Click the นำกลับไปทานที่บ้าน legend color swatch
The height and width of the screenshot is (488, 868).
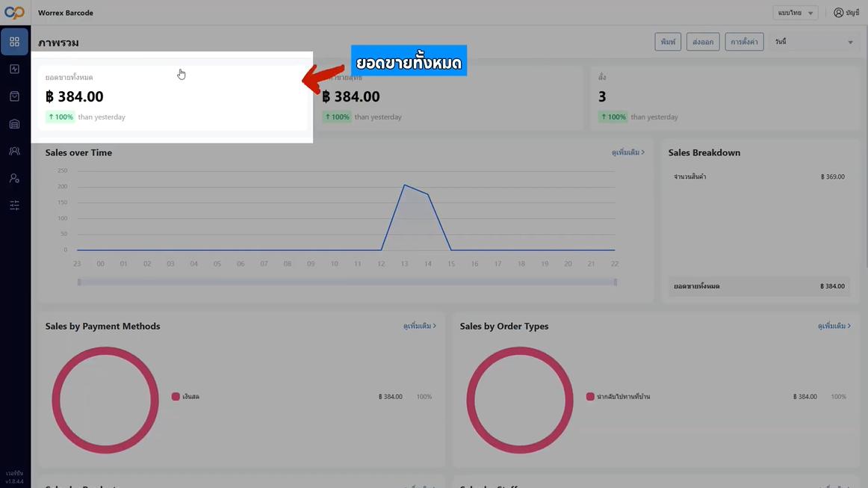(x=590, y=397)
